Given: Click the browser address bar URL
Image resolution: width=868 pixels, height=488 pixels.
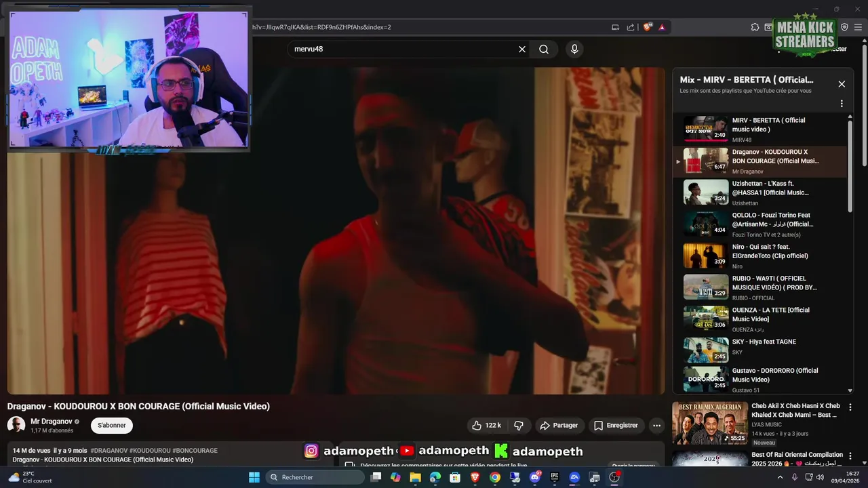Looking at the screenshot, I should click(x=322, y=27).
